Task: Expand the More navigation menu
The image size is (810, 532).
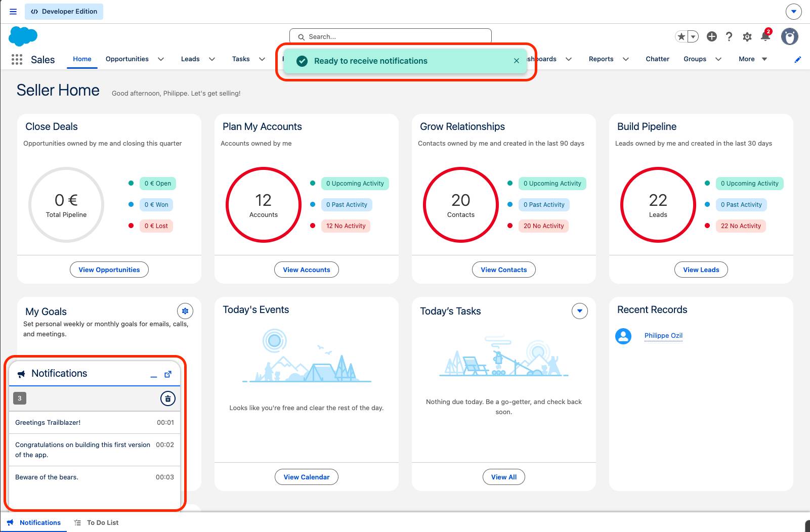Action: point(753,59)
